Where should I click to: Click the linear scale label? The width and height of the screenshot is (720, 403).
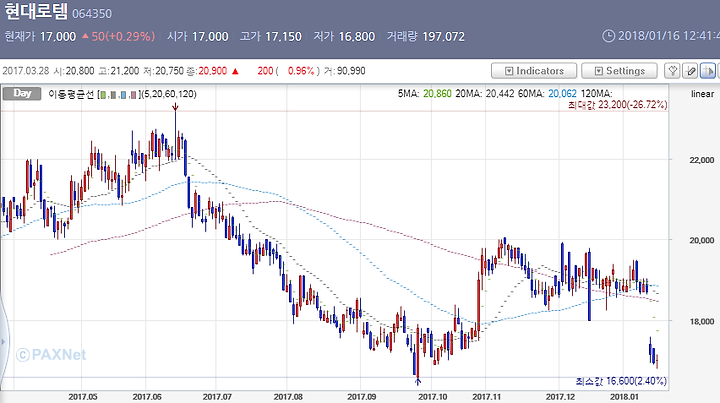click(702, 94)
